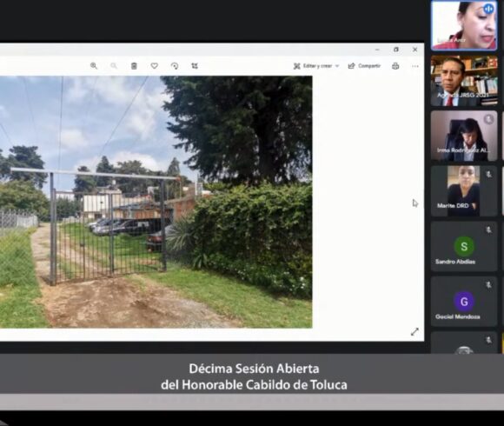Delete the photo with trash icon
This screenshot has width=504, height=426.
click(134, 66)
